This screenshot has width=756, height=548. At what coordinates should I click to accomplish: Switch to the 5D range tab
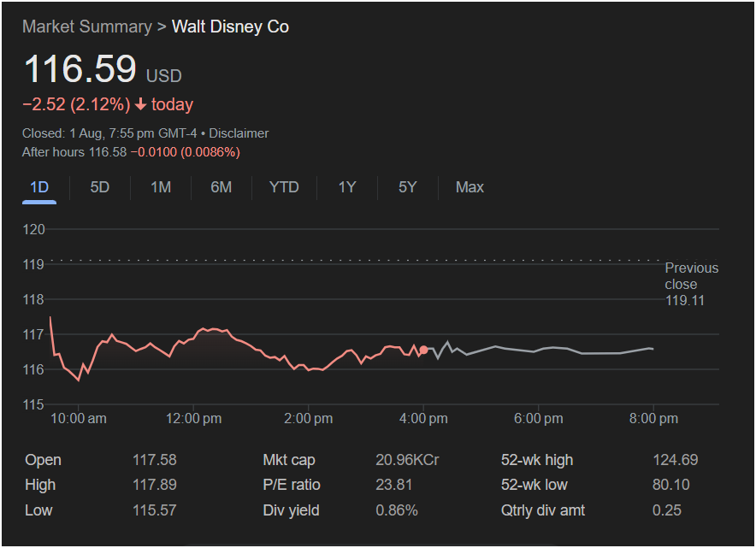(100, 187)
